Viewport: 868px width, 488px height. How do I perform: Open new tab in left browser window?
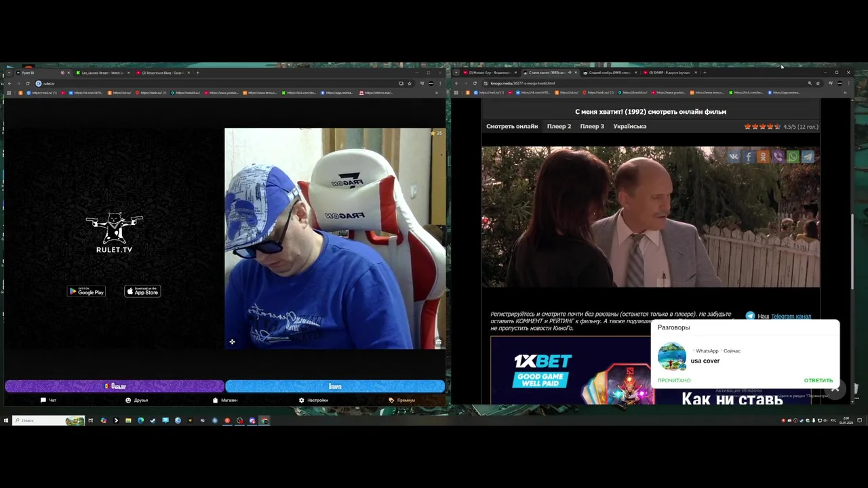(x=197, y=73)
